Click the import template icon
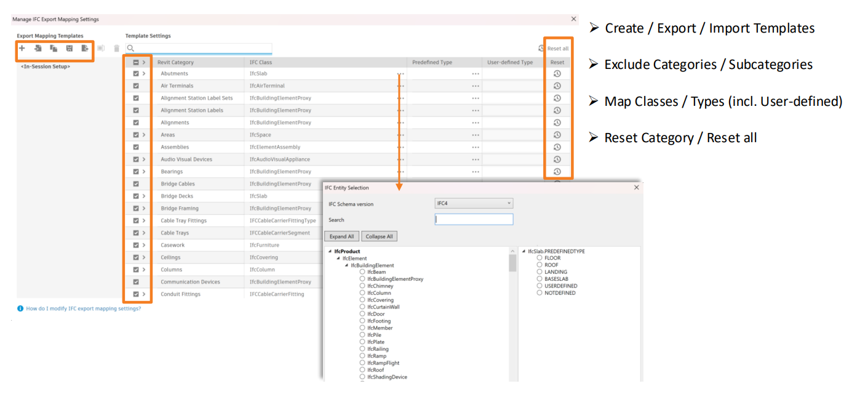868x402 pixels. point(38,48)
